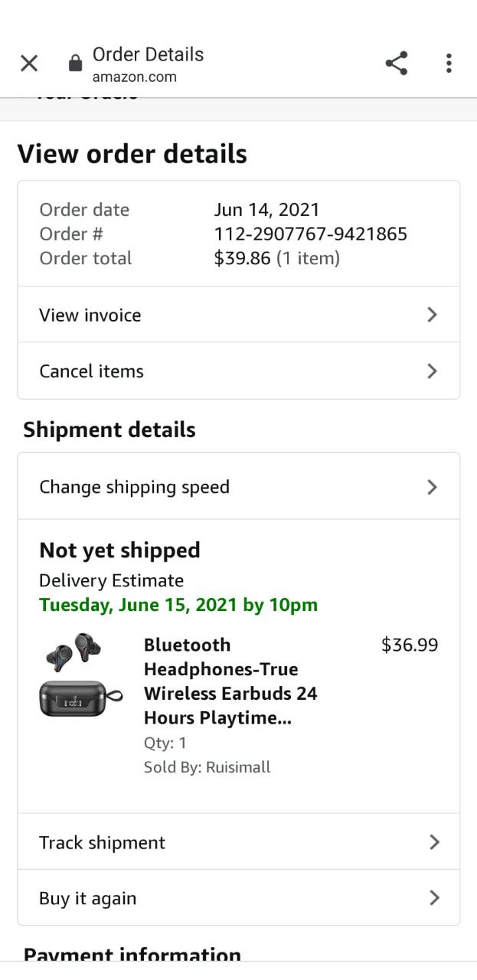Choose Buy it again

(88, 899)
